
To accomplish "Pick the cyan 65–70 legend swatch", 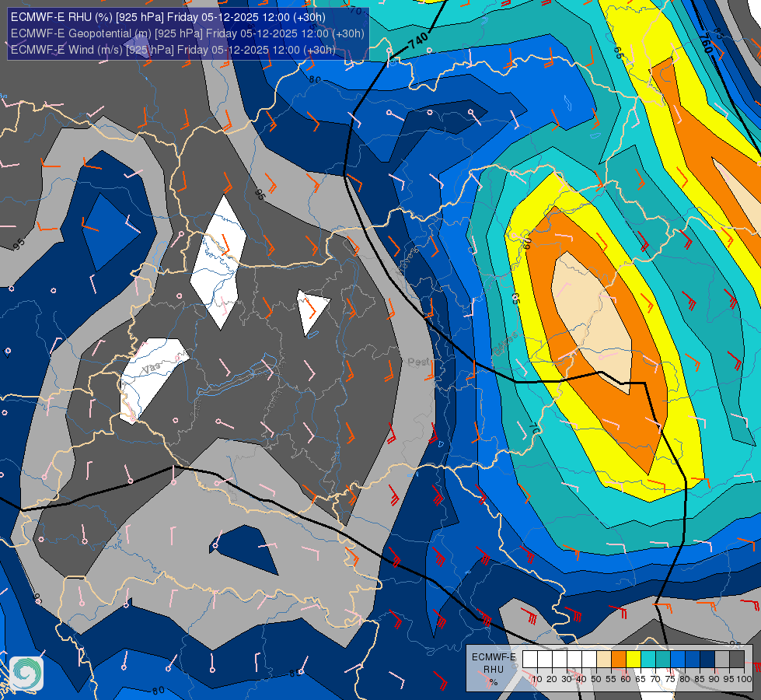I will 648,659.
